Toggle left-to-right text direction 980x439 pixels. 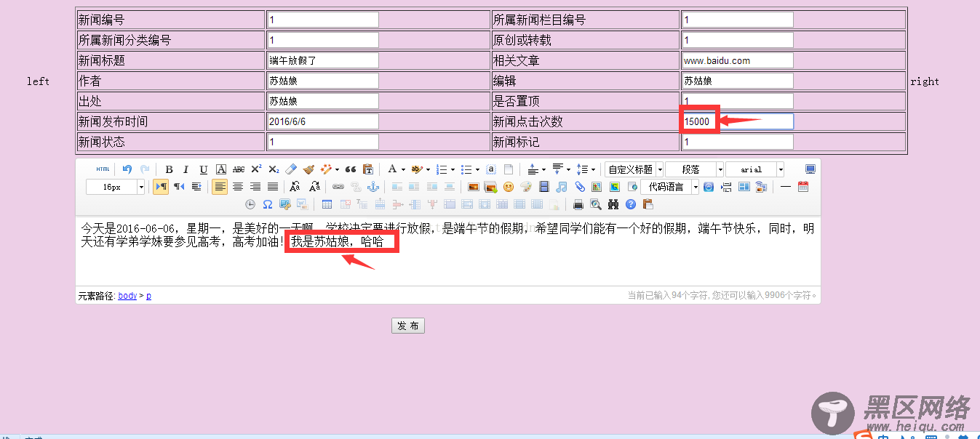tap(161, 187)
